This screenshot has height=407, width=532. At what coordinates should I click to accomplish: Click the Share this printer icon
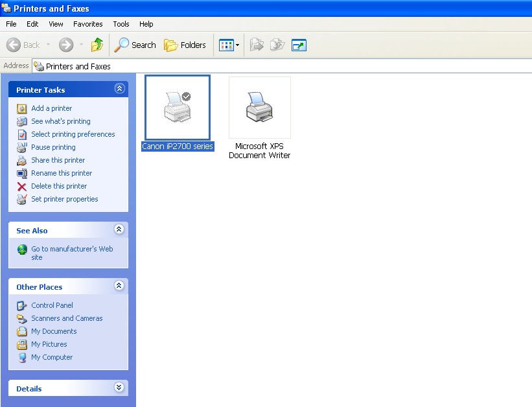22,160
